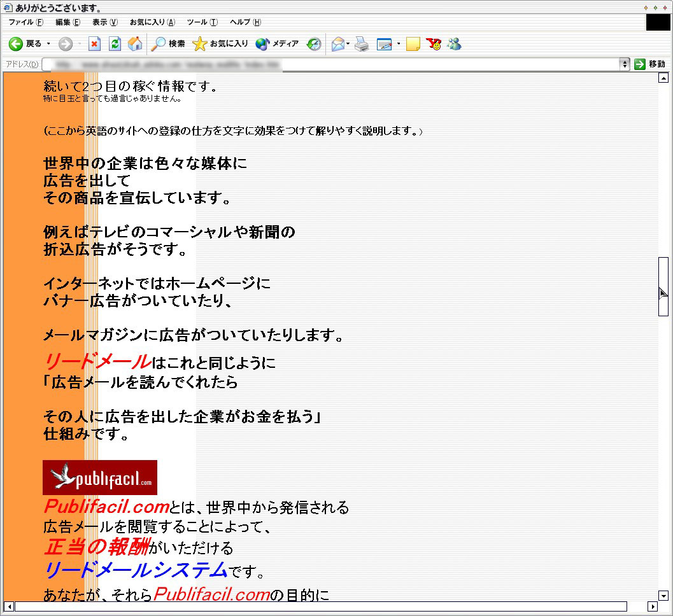Expand the Edit icon dropdown arrow
This screenshot has height=616, width=673.
coord(399,44)
